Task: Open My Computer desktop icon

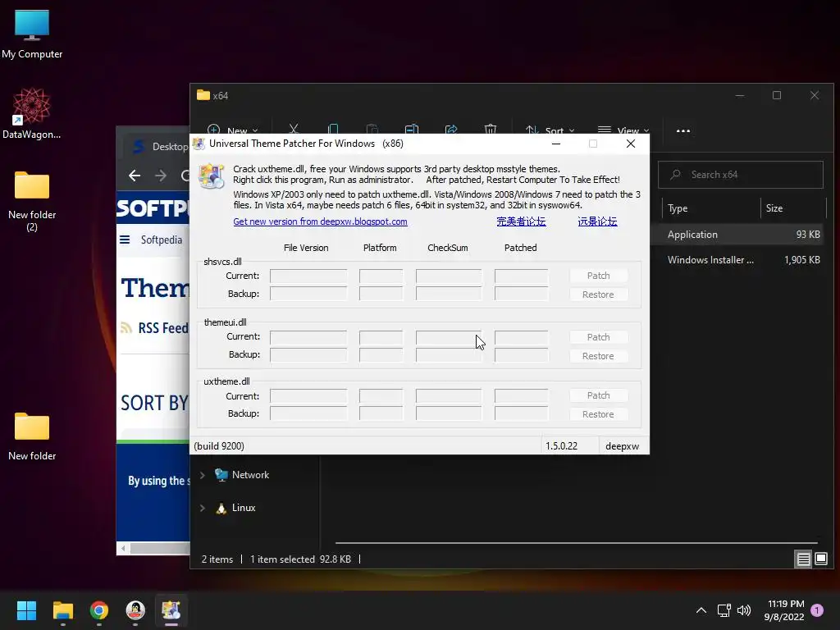Action: pos(32,34)
